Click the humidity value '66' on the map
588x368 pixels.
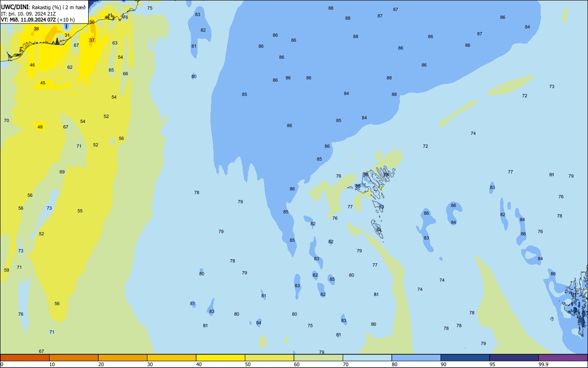click(125, 73)
